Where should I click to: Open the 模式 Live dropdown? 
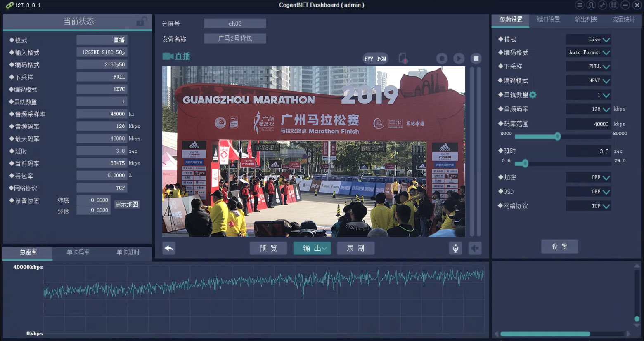tap(588, 40)
